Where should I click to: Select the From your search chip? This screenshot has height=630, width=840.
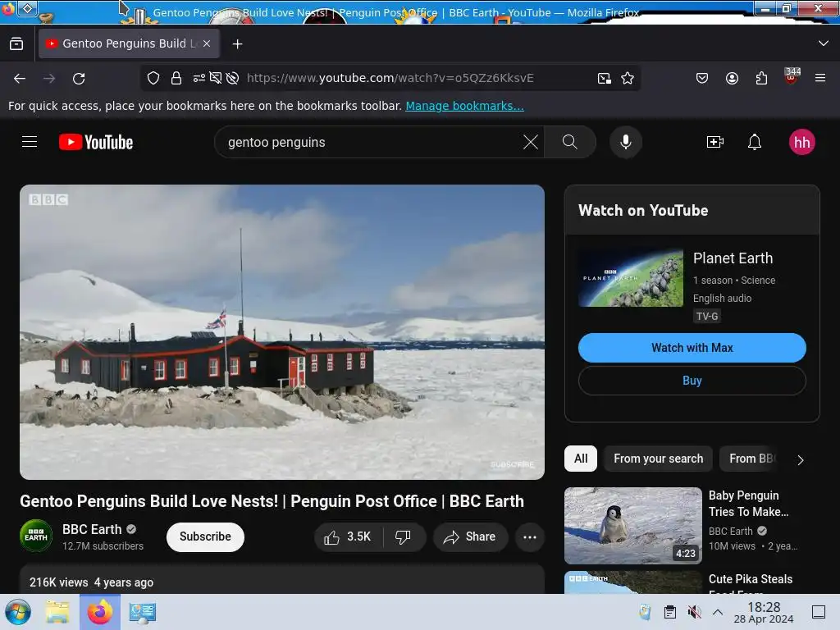click(658, 459)
